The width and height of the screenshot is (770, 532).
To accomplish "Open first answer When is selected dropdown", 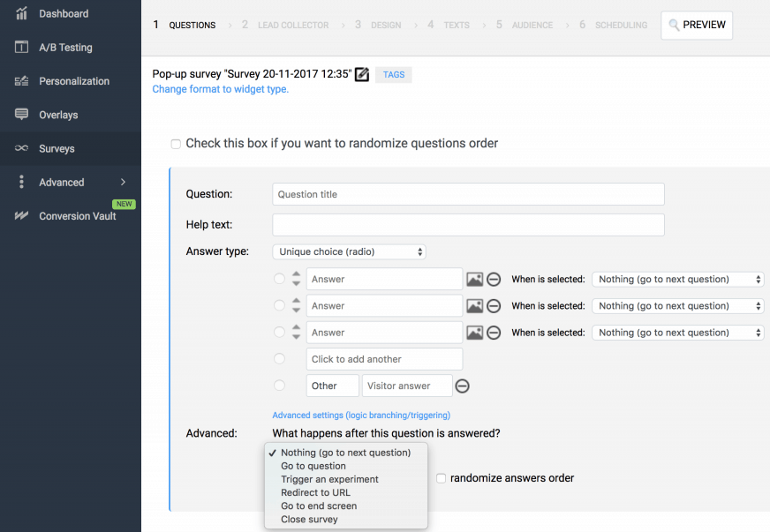I will coord(677,280).
